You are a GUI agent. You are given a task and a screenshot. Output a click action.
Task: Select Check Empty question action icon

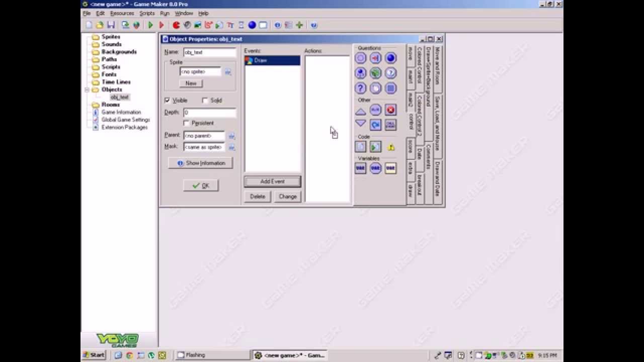pos(361,58)
